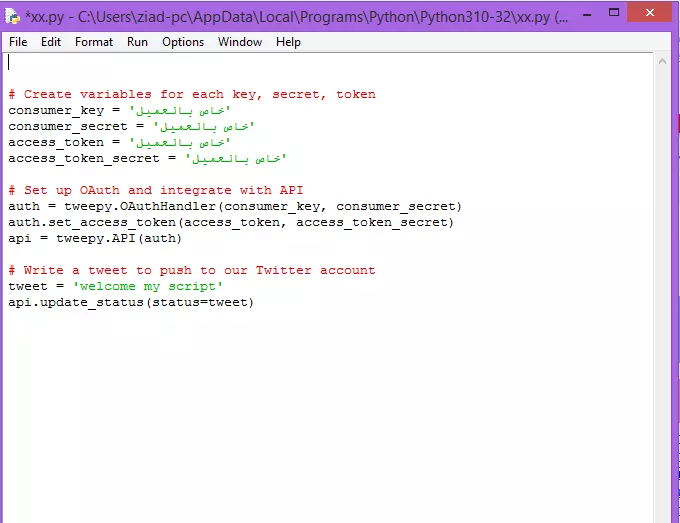Maximize the IDLE editor window
This screenshot has height=523, width=680.
[614, 13]
